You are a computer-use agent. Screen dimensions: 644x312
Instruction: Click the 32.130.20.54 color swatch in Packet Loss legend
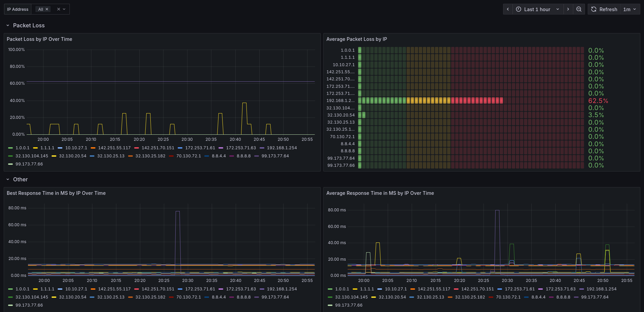coord(54,156)
